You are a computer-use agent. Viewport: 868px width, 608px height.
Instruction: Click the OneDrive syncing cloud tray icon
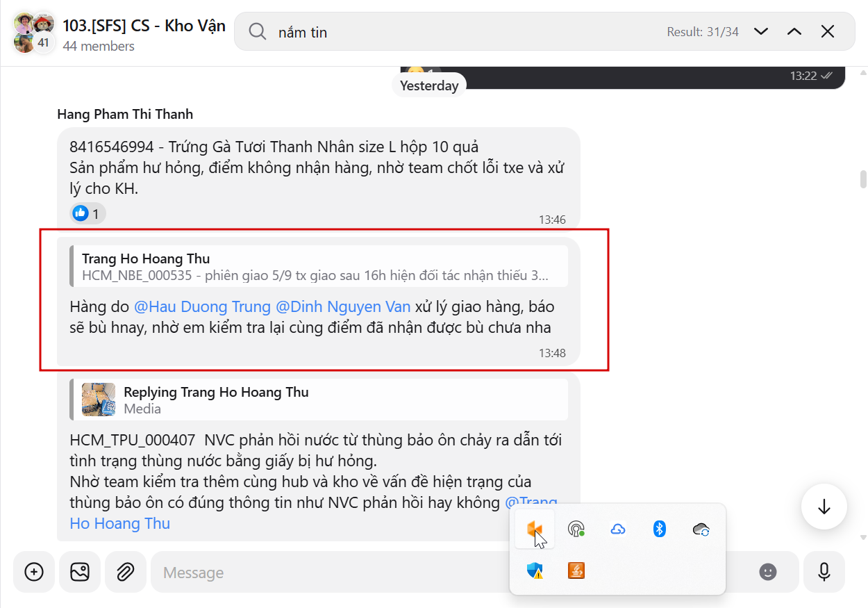(x=701, y=529)
